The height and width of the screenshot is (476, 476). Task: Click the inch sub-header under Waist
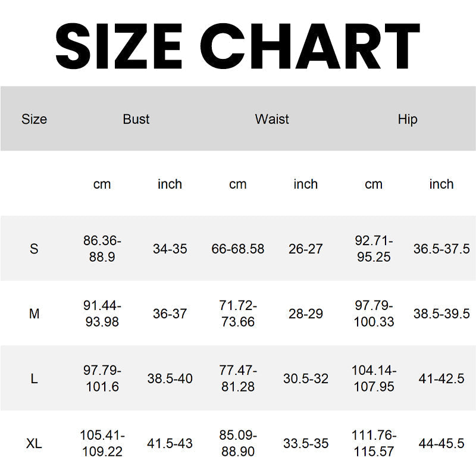306,184
